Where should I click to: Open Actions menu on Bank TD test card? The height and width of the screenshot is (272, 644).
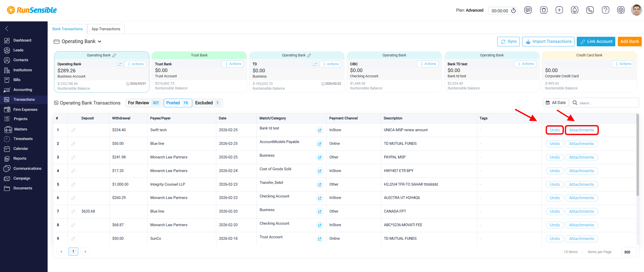(x=525, y=64)
